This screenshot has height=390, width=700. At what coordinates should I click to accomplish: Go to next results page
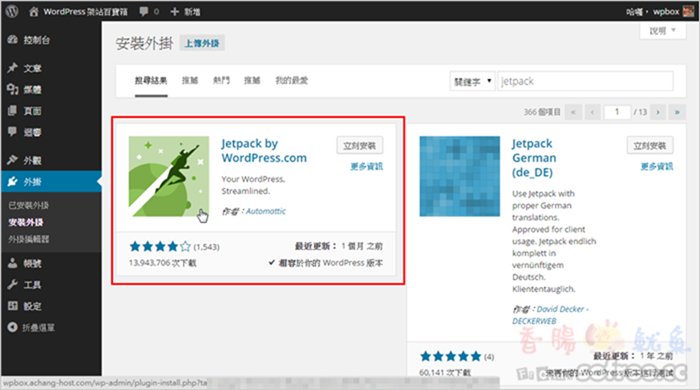(x=658, y=112)
